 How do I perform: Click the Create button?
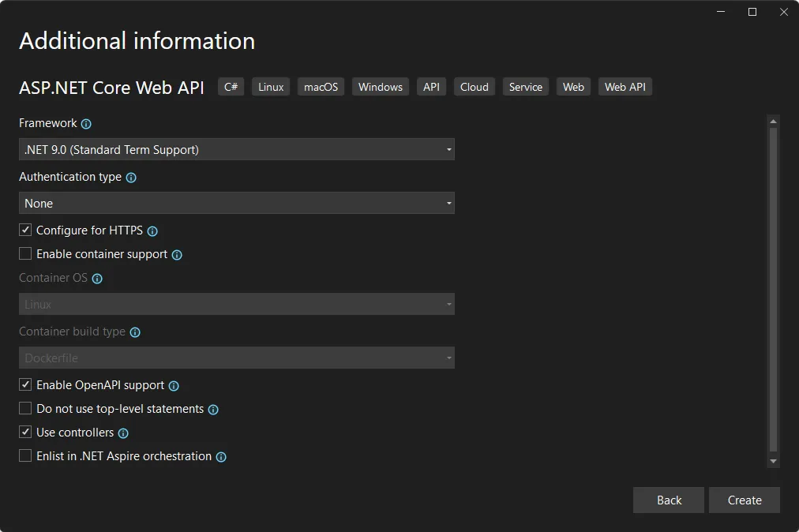[744, 500]
